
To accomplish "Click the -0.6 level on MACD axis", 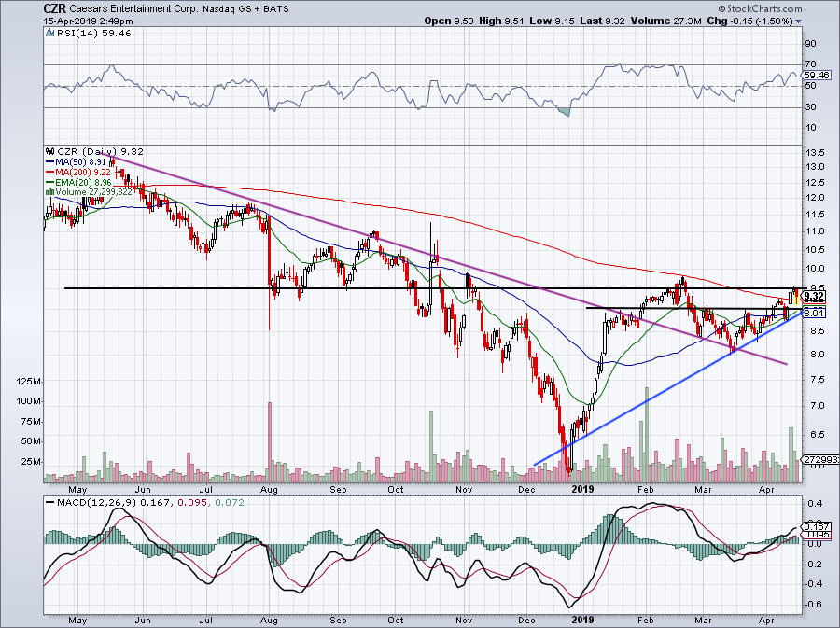I will point(815,604).
